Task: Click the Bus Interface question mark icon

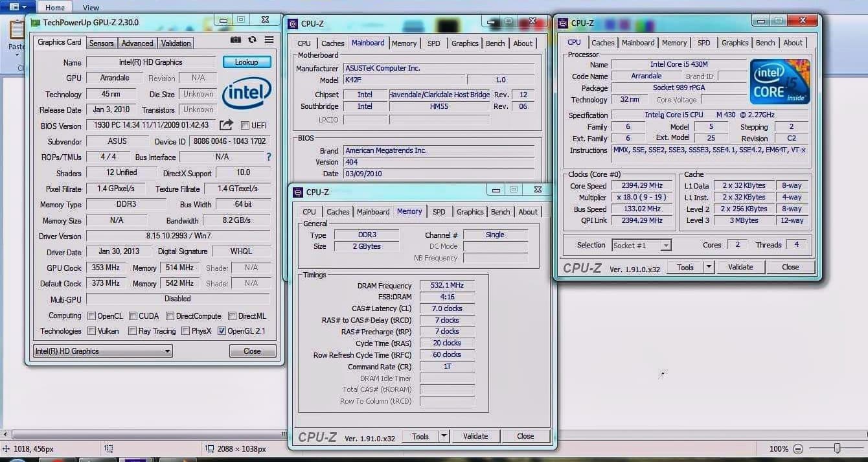Action: (x=269, y=157)
